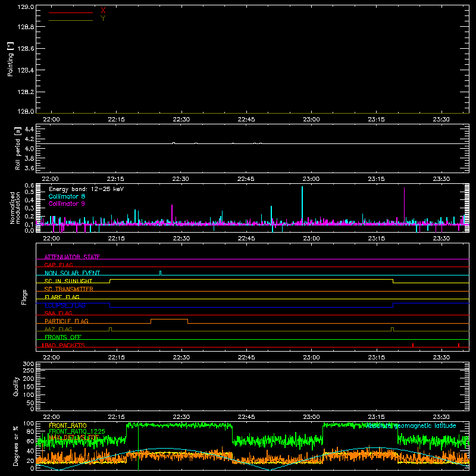Click the olive Y legend line
The image size is (476, 476).
[71, 21]
